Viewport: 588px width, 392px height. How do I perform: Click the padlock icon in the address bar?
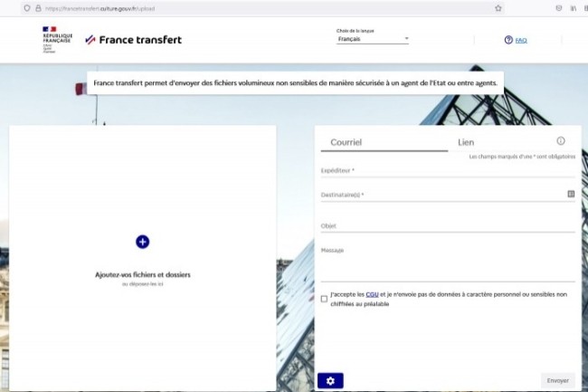(38, 8)
